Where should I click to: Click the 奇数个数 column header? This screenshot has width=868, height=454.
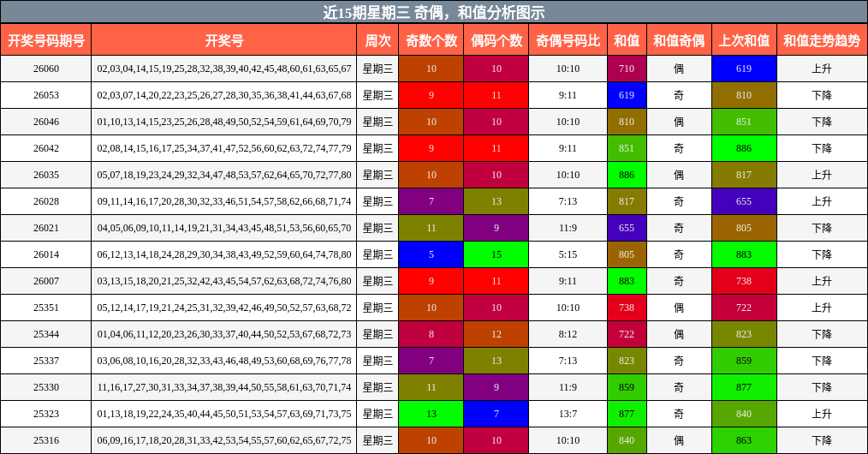[431, 40]
